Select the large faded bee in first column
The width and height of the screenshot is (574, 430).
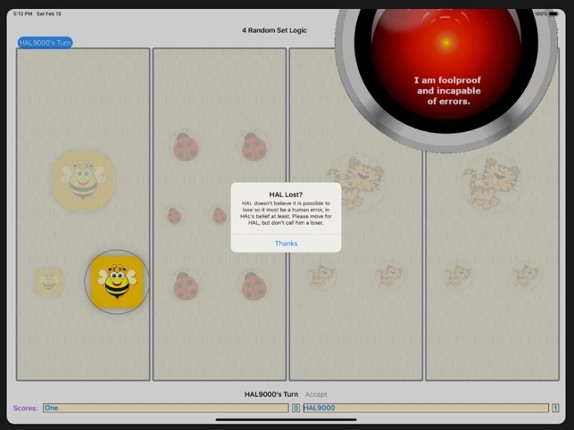point(83,180)
